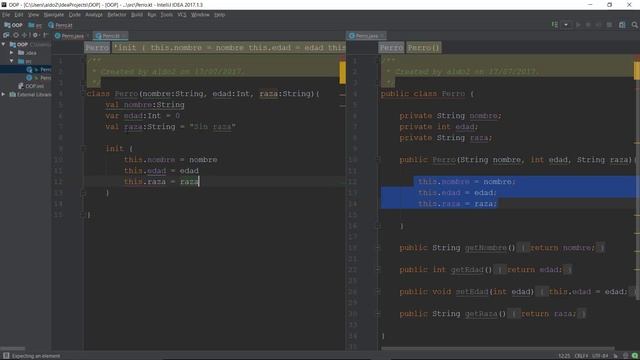640x360 pixels.
Task: Click horizontal scrollbar of Java editor
Action: point(498,349)
